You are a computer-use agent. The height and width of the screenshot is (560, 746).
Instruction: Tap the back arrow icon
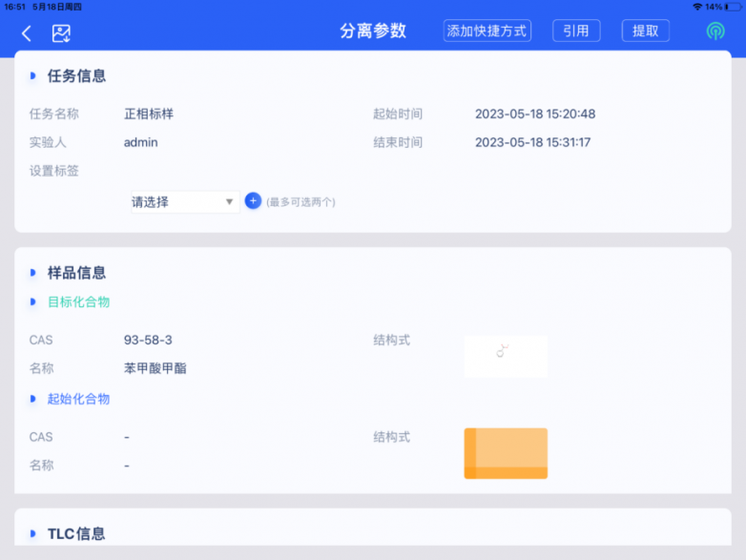click(x=27, y=33)
